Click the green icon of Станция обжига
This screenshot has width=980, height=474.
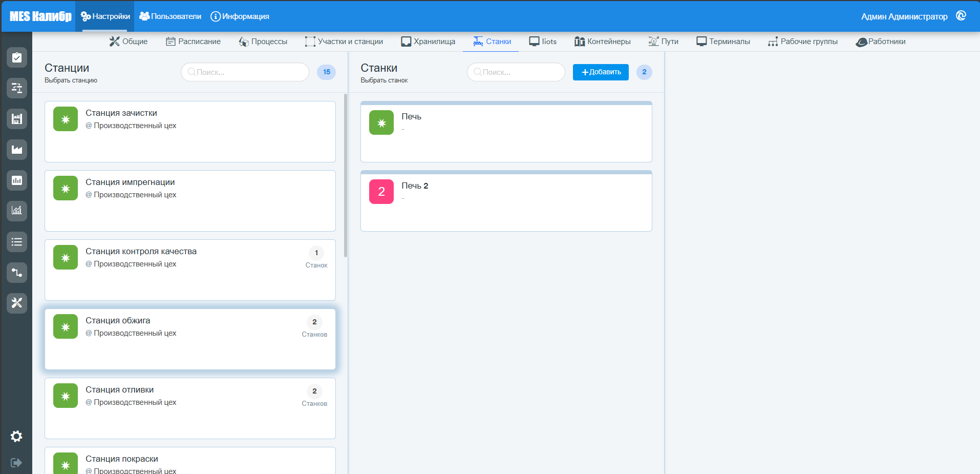(x=66, y=326)
